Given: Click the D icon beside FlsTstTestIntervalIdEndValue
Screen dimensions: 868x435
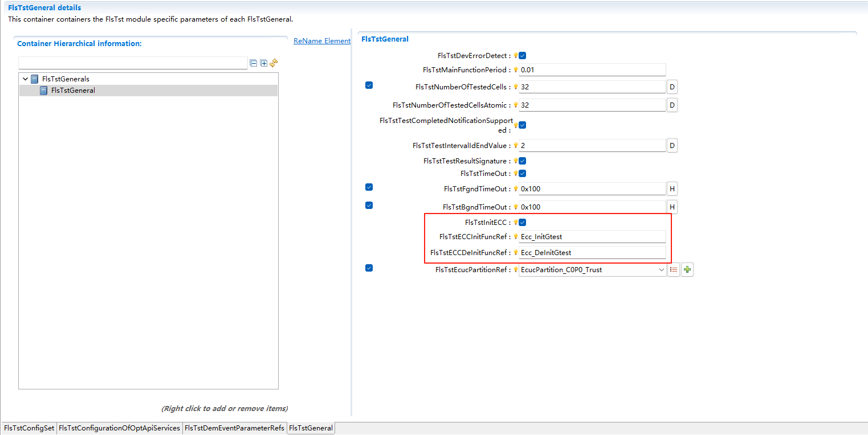Looking at the screenshot, I should coord(671,145).
